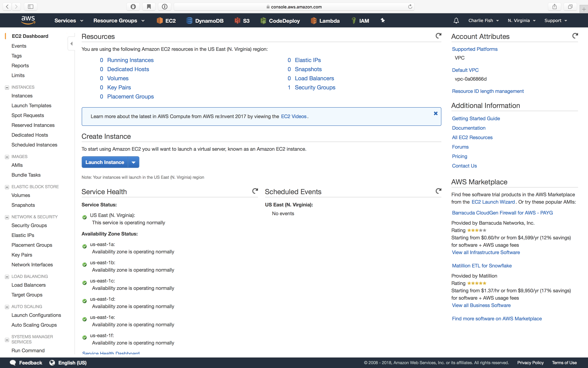
Task: Show all Safari tabs overview
Action: click(x=570, y=7)
